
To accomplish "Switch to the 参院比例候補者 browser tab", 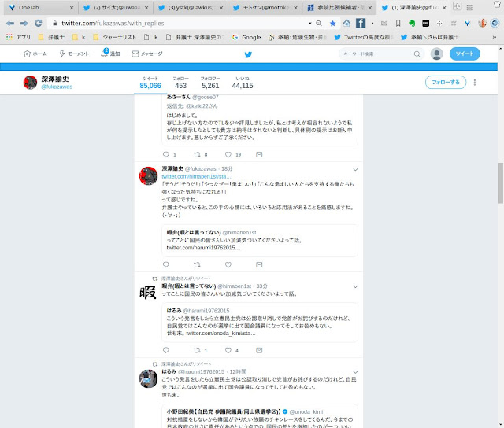I will 339,8.
